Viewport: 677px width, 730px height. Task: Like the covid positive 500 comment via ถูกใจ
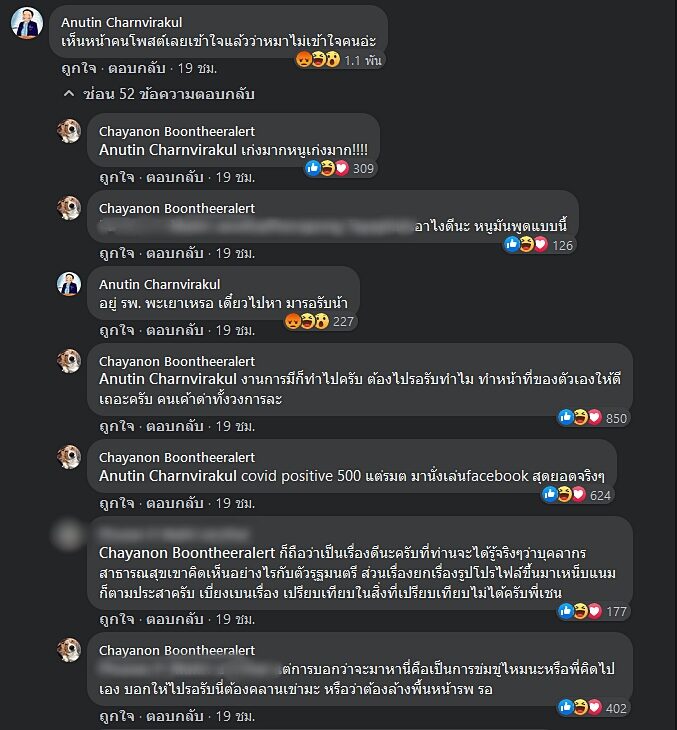(x=117, y=503)
